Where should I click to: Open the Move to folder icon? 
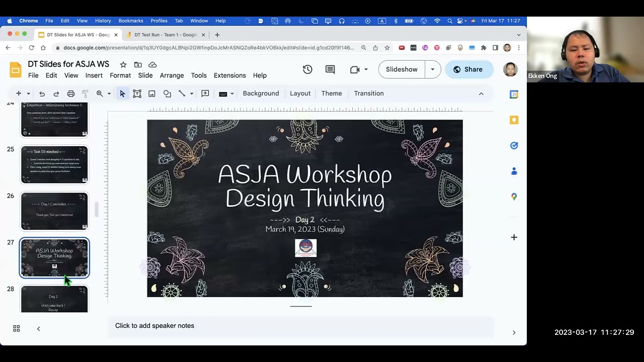tap(138, 64)
